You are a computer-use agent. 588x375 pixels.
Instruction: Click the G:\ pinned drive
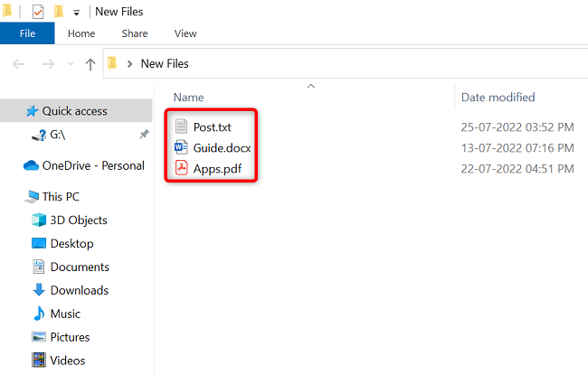tap(57, 135)
